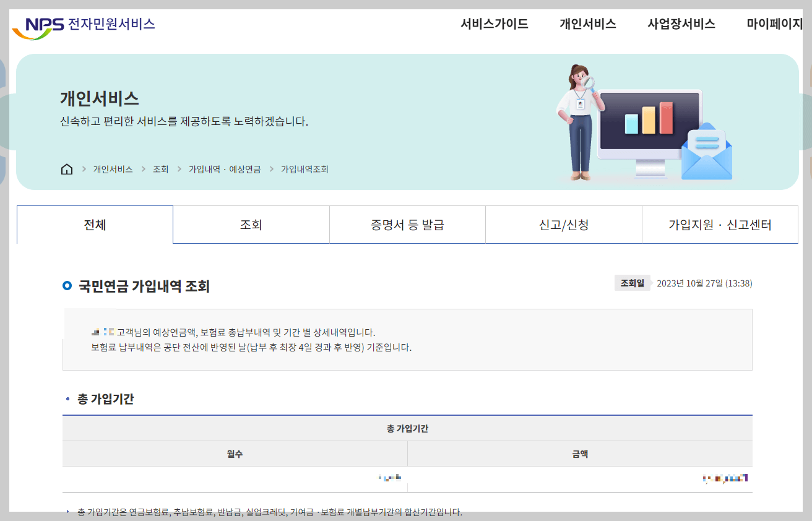Switch to the 전체 tab
The image size is (812, 521).
(94, 224)
